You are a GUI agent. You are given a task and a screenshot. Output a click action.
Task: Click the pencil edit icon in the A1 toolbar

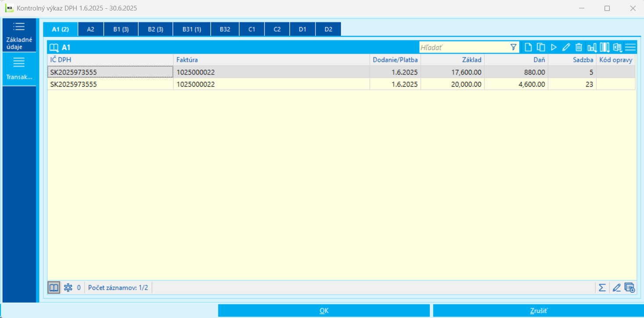coord(566,47)
